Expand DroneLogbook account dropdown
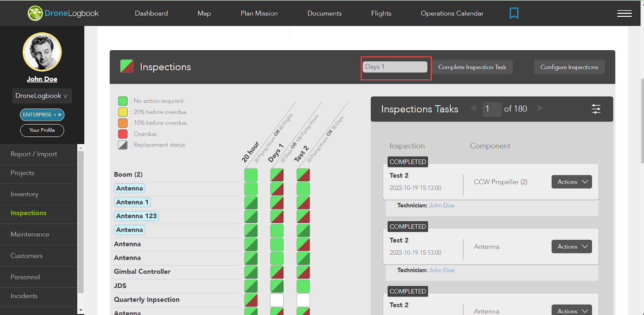The width and height of the screenshot is (644, 315). pos(42,96)
